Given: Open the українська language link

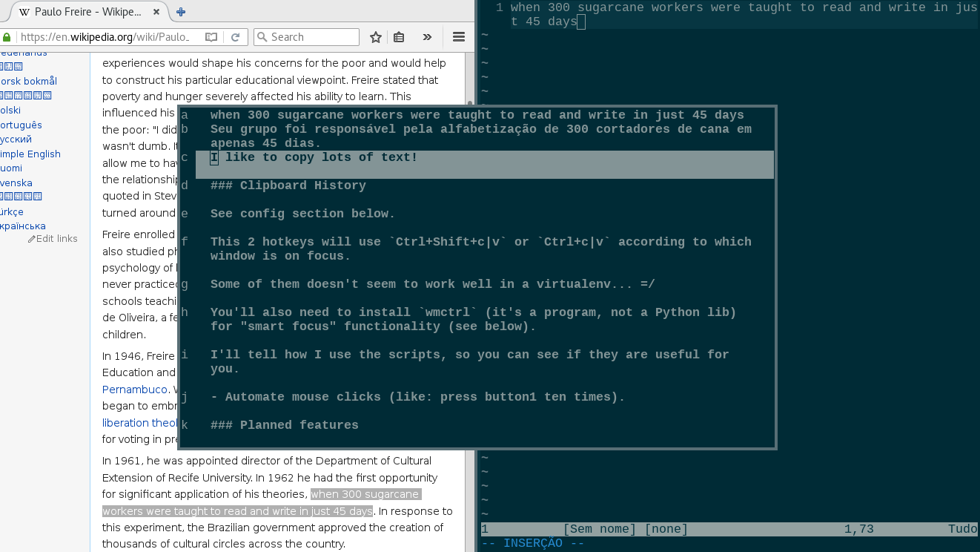Looking at the screenshot, I should point(23,226).
